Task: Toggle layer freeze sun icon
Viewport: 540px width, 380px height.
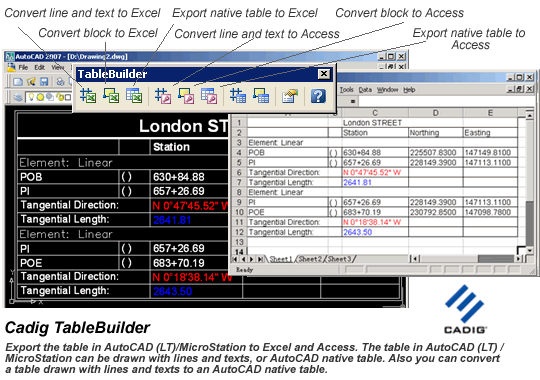Action: (40, 97)
